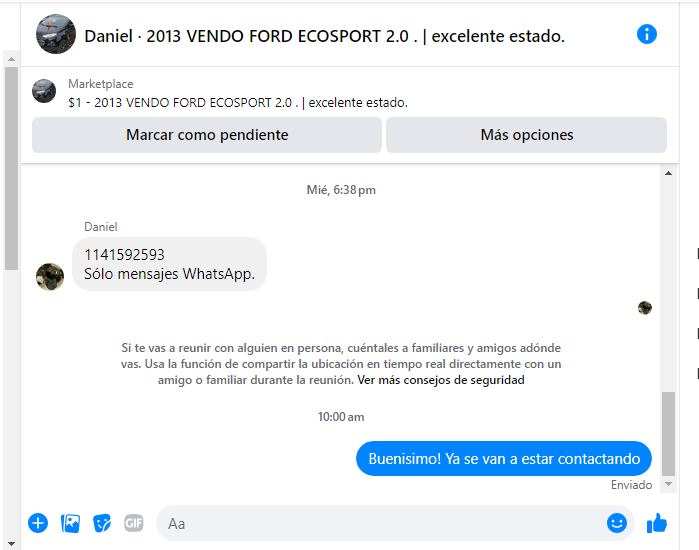Viewport: 699px width, 550px height.
Task: Open the emoji picker in message box
Action: coord(617,523)
